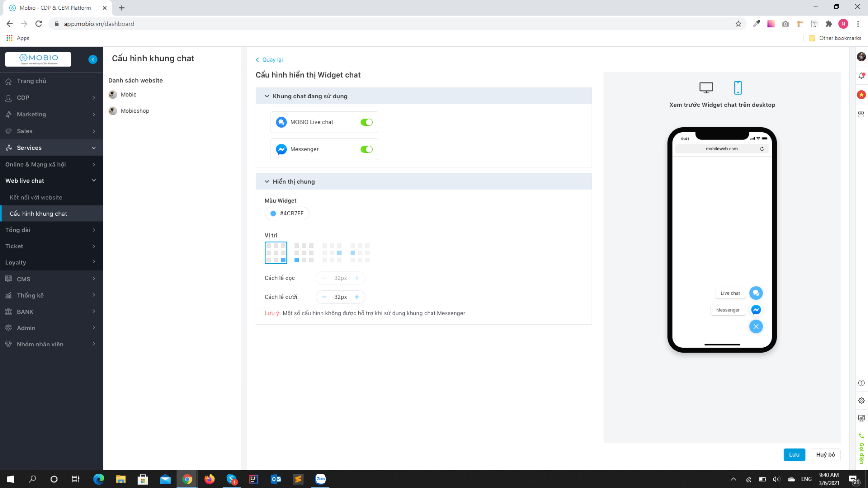Viewport: 868px width, 488px height.
Task: Open Kết nối với website menu item
Action: (36, 197)
